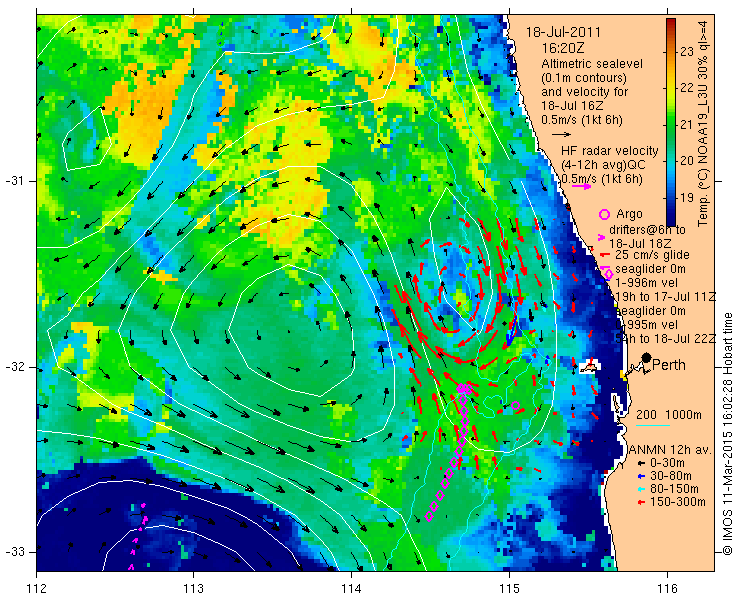Click latitude axis label -32
The image size is (740, 600).
tap(14, 367)
